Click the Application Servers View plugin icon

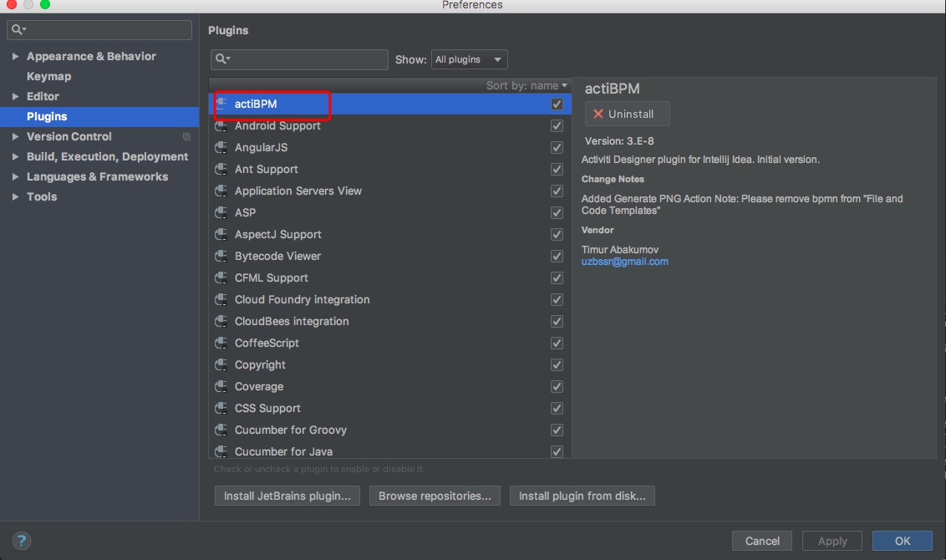click(221, 191)
